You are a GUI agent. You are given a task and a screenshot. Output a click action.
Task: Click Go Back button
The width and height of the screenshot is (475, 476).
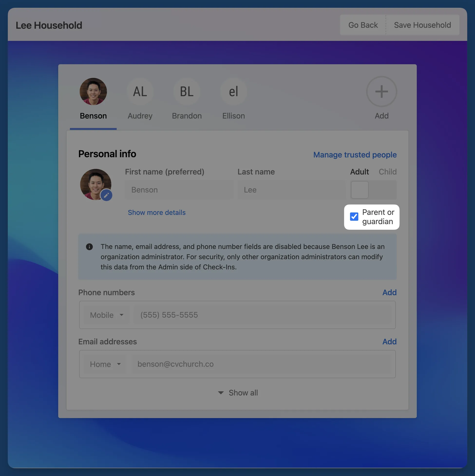click(x=363, y=25)
